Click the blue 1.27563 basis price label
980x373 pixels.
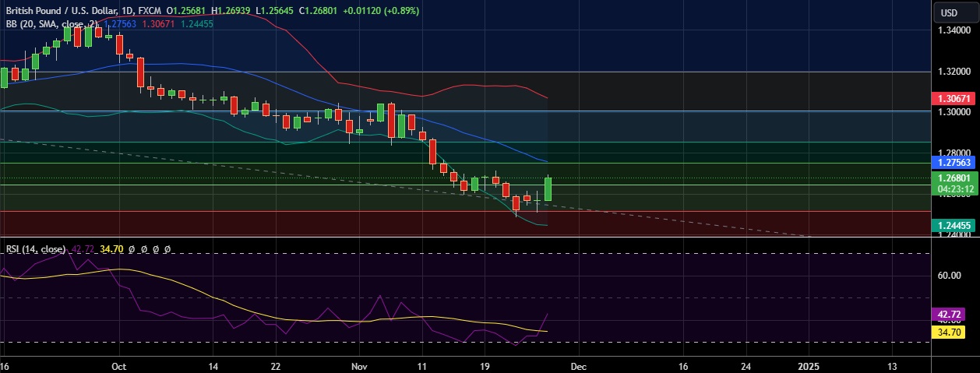coord(955,163)
